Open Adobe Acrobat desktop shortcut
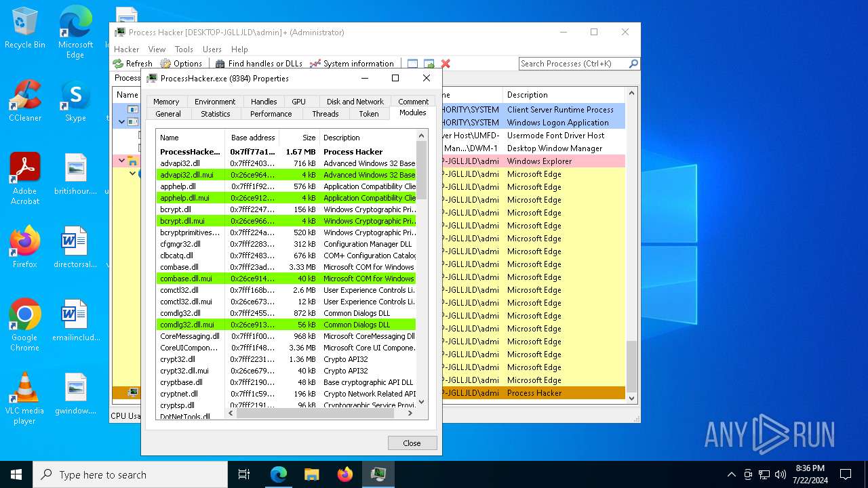The image size is (868, 488). click(x=25, y=179)
